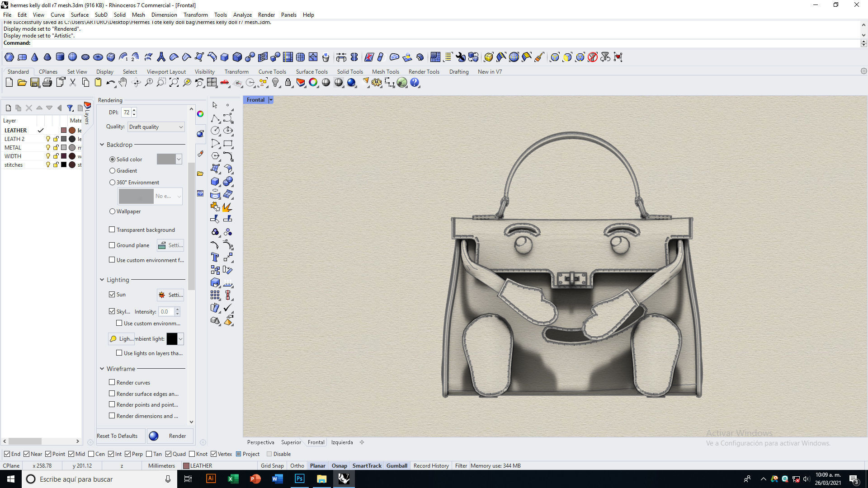
Task: Toggle Gumball in status bar
Action: [x=397, y=466]
